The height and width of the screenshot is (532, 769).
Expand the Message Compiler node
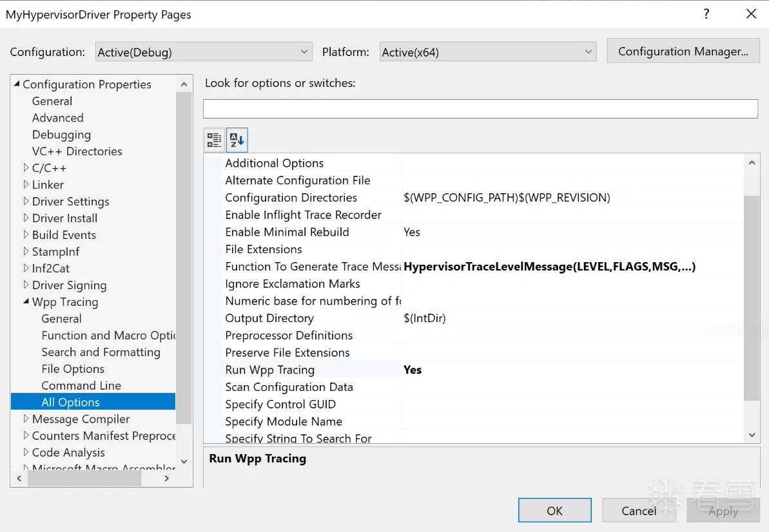click(26, 419)
